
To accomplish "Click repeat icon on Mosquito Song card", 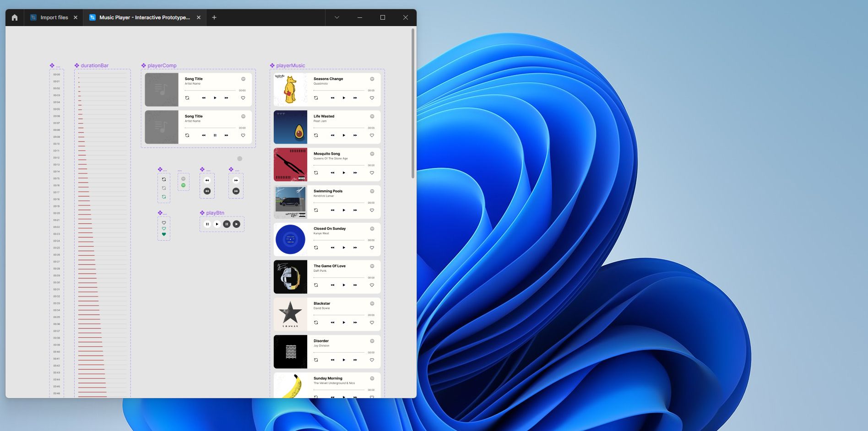I will point(316,173).
